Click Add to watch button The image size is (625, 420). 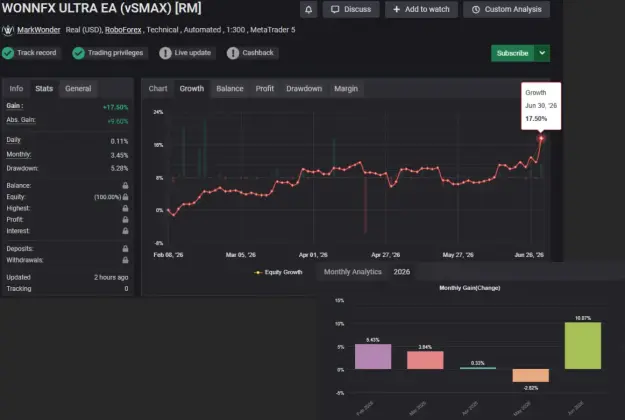click(x=421, y=9)
